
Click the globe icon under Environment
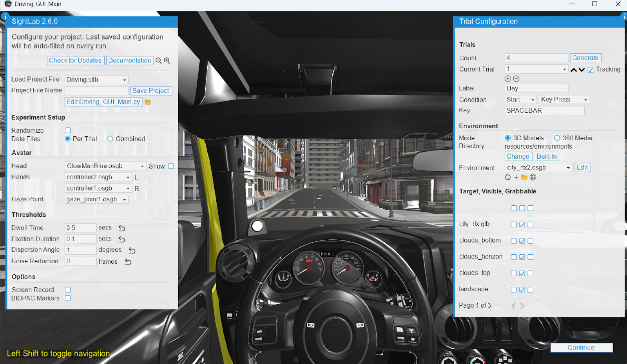(533, 177)
